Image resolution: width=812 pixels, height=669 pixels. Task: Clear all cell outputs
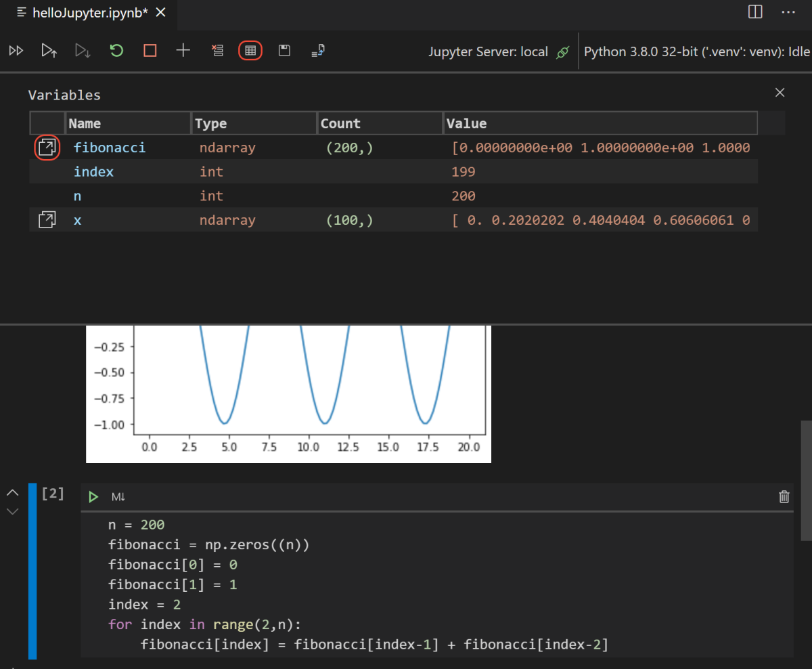coord(217,50)
